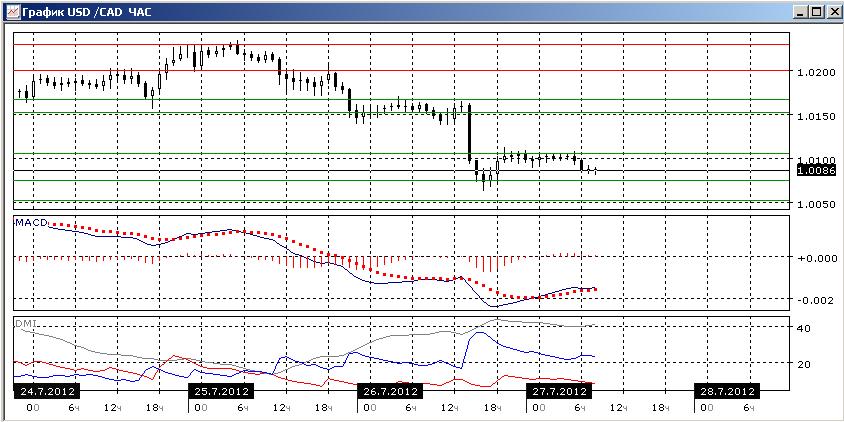
Task: Minimize the USD/CAD chart window
Action: pyautogui.click(x=802, y=11)
